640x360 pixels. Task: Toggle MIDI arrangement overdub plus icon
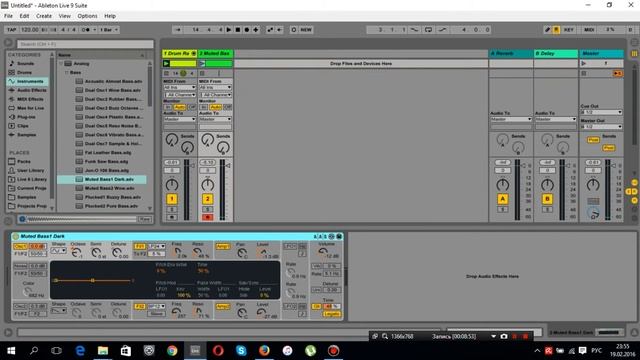256,30
